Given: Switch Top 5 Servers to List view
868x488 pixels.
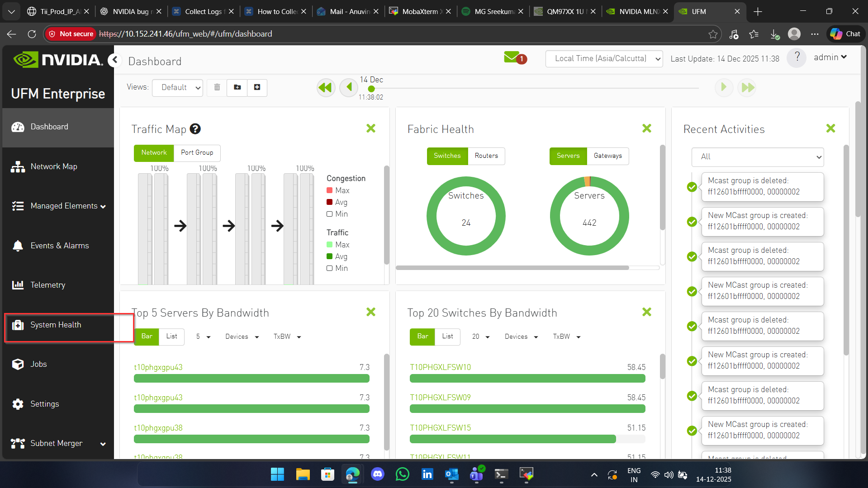Looking at the screenshot, I should click(x=171, y=336).
